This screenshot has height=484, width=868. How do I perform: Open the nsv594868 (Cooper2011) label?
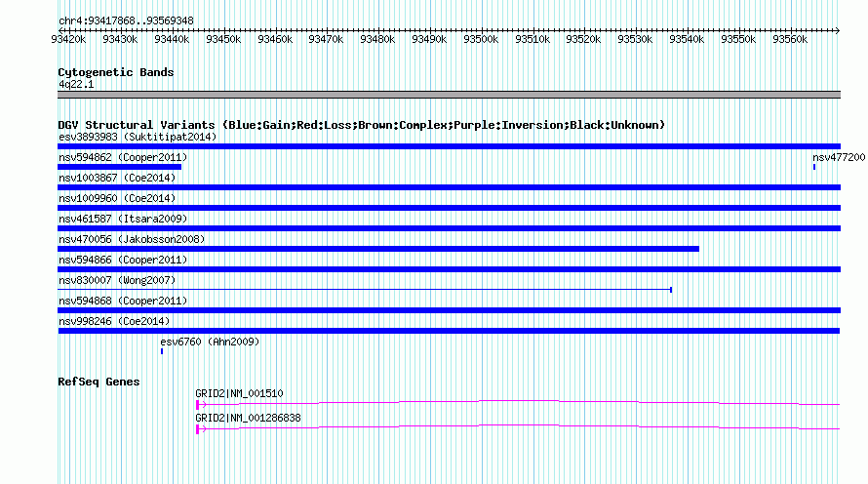pyautogui.click(x=123, y=301)
